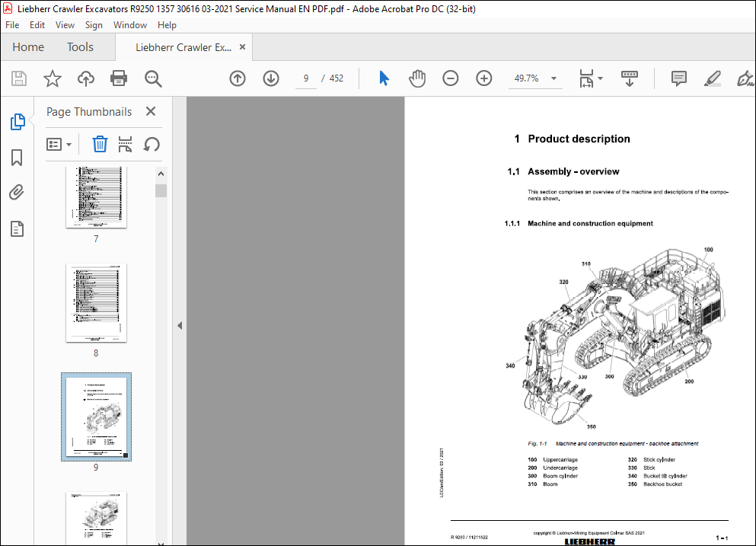
Task: Open the find text magnifier tool
Action: pos(153,78)
